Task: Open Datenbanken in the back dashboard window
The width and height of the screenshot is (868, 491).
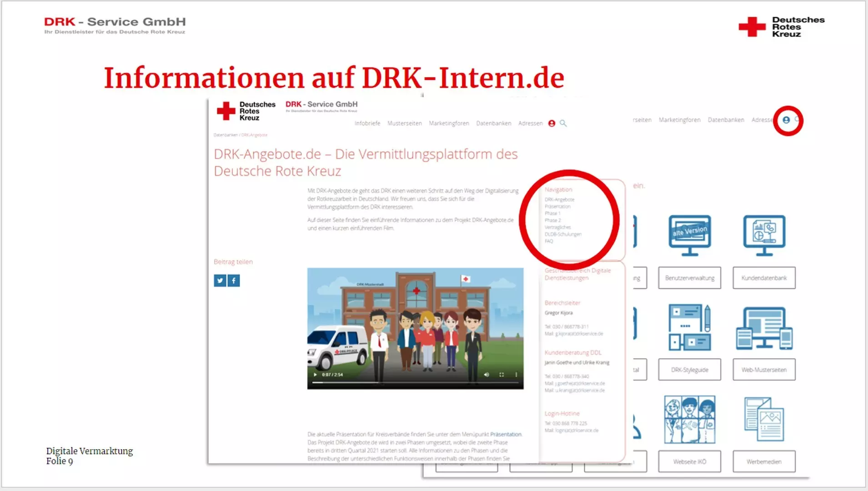Action: click(x=726, y=120)
